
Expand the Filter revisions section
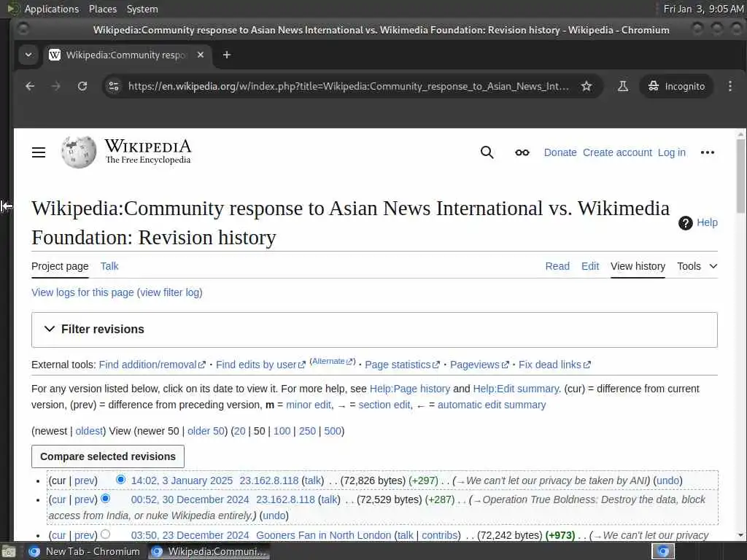[374, 330]
